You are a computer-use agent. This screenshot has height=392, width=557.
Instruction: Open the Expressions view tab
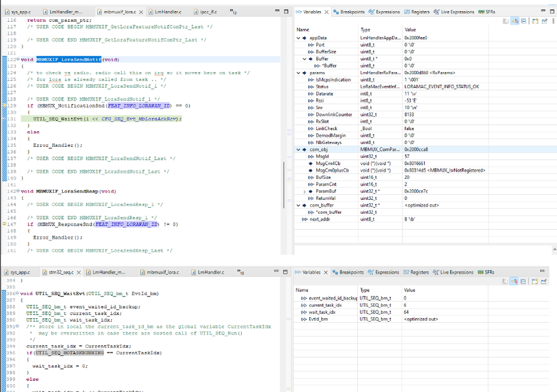click(x=387, y=11)
